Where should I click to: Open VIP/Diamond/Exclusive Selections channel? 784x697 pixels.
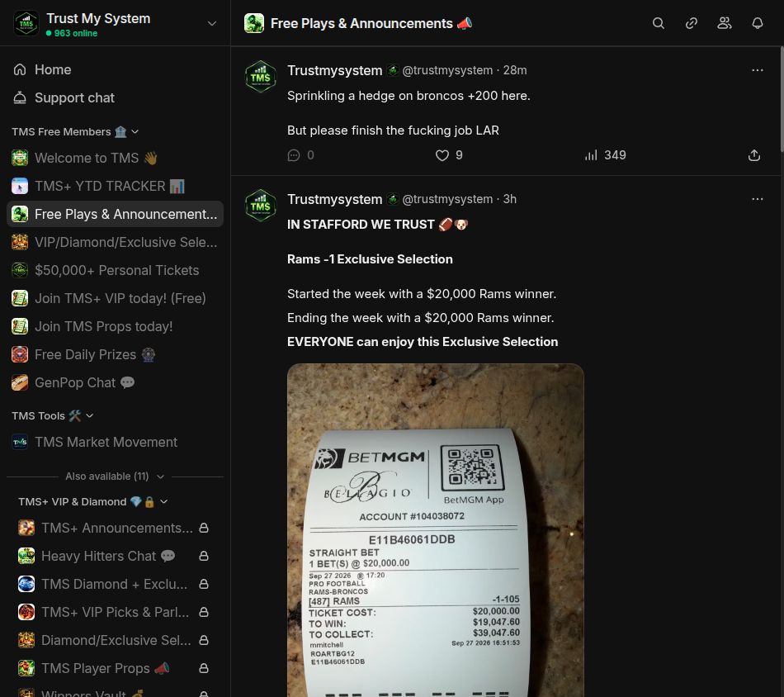pos(115,242)
